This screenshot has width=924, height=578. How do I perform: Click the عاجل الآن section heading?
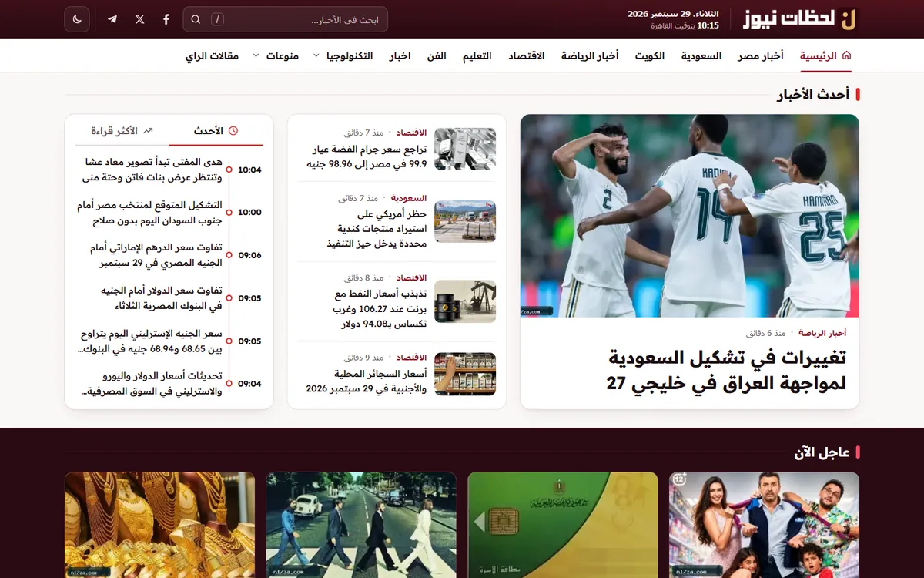[822, 452]
